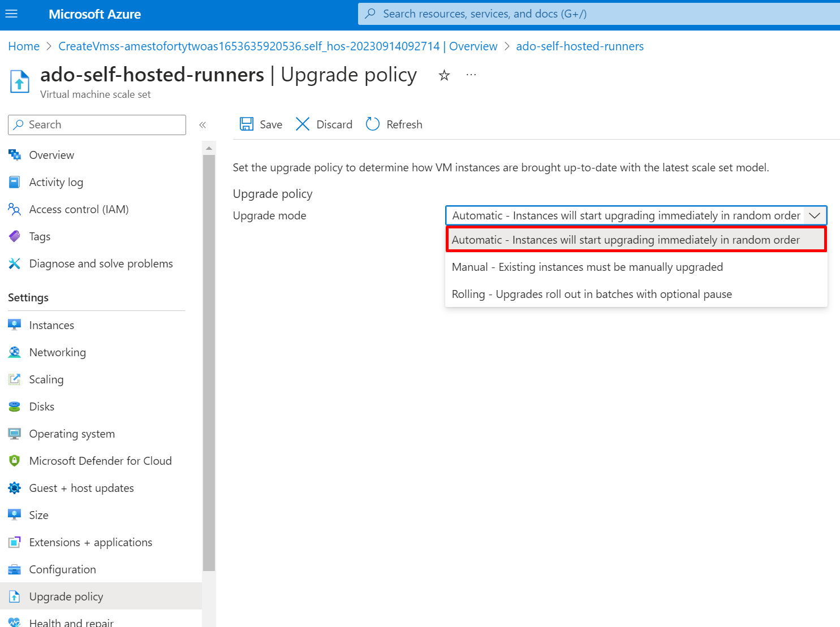
Task: Go to the Networking settings page
Action: (57, 352)
